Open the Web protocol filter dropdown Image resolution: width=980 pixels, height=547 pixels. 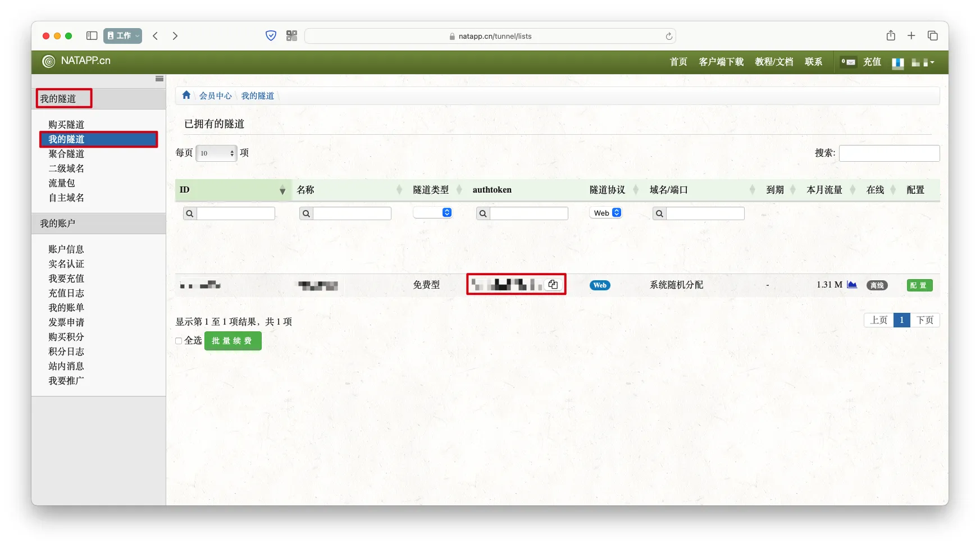click(x=607, y=213)
